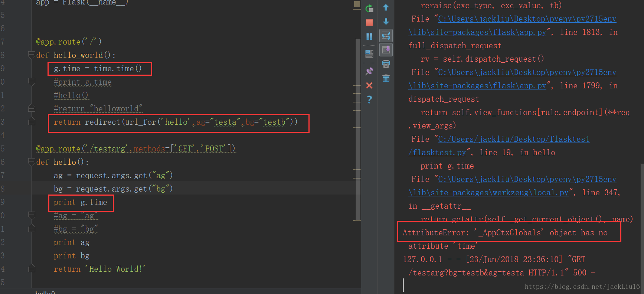Stop the running process with the red square
The width and height of the screenshot is (644, 294).
tap(369, 22)
